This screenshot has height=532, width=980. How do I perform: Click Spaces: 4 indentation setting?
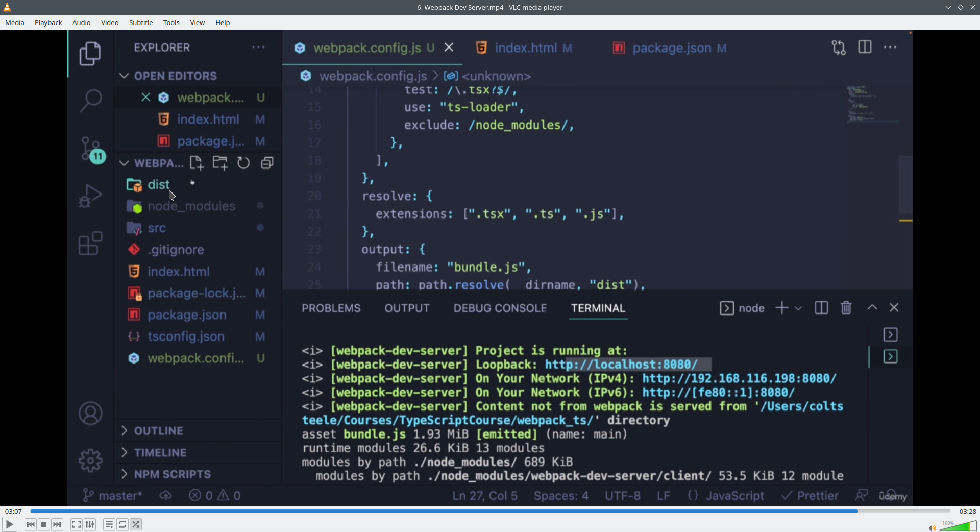click(x=561, y=496)
